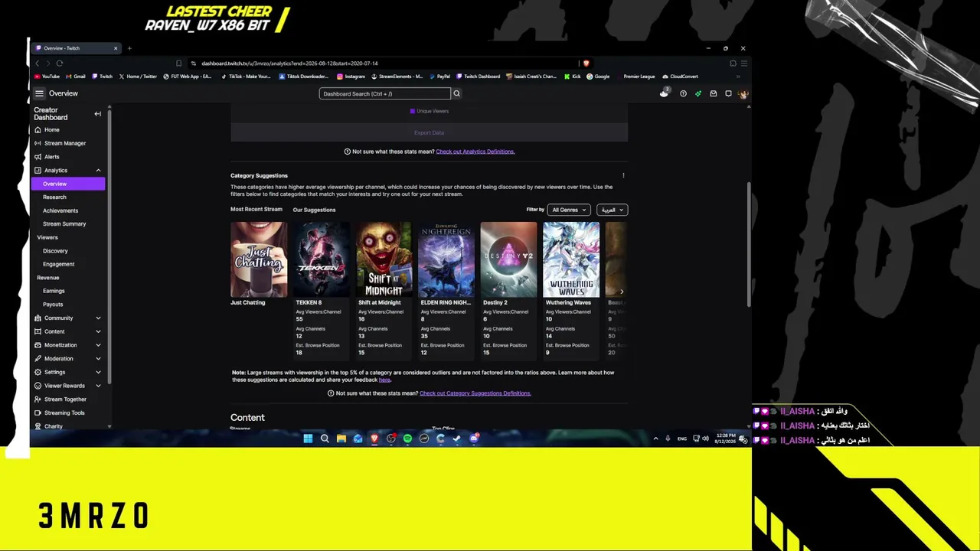Expand the Community section
Image resolution: width=980 pixels, height=551 pixels.
[98, 318]
